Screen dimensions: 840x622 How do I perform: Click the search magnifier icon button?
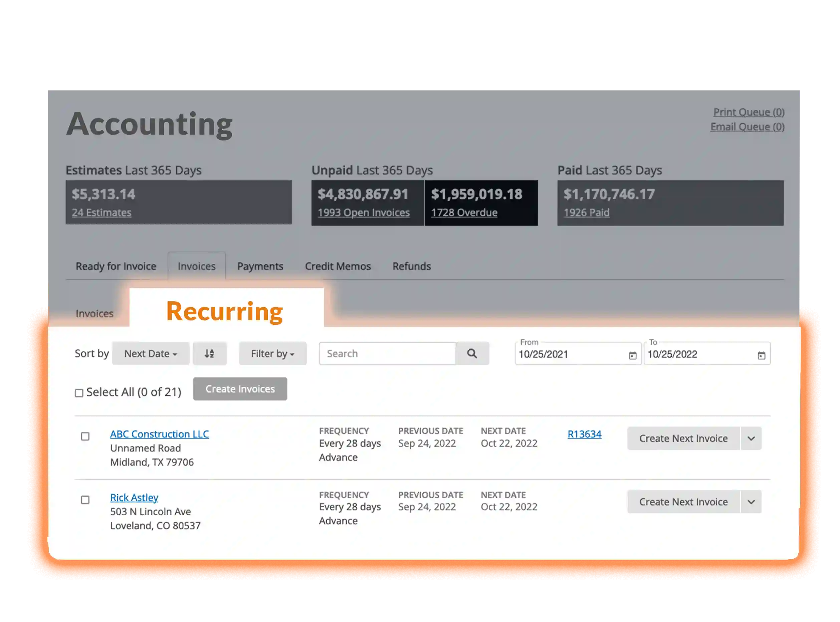[472, 353]
